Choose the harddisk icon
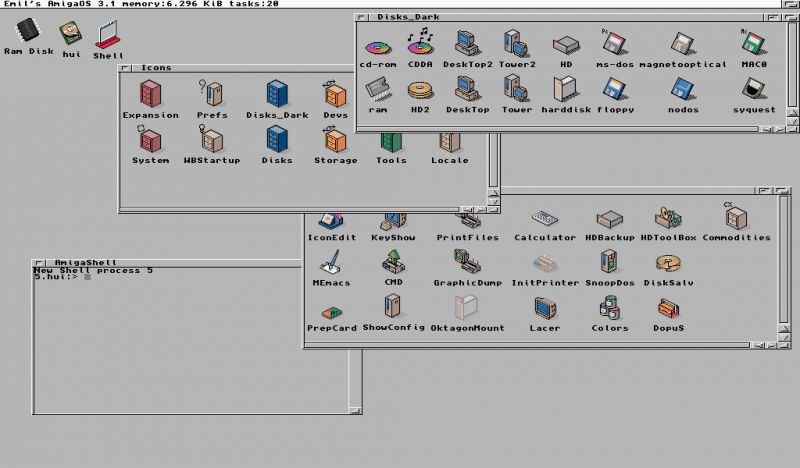This screenshot has height=468, width=800. pos(566,88)
